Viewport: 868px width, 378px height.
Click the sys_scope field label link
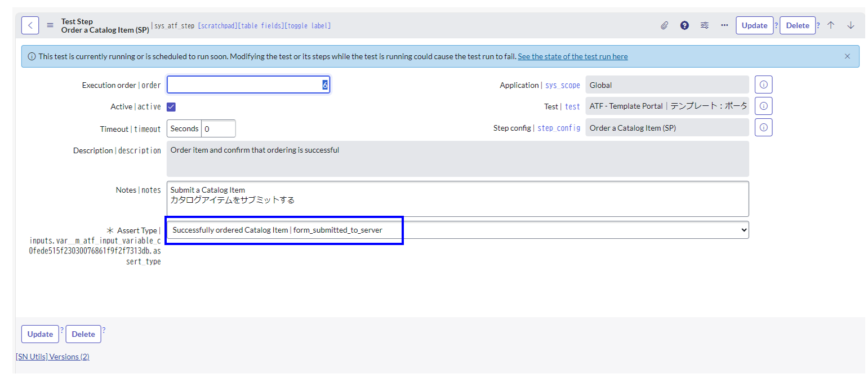[x=563, y=85]
